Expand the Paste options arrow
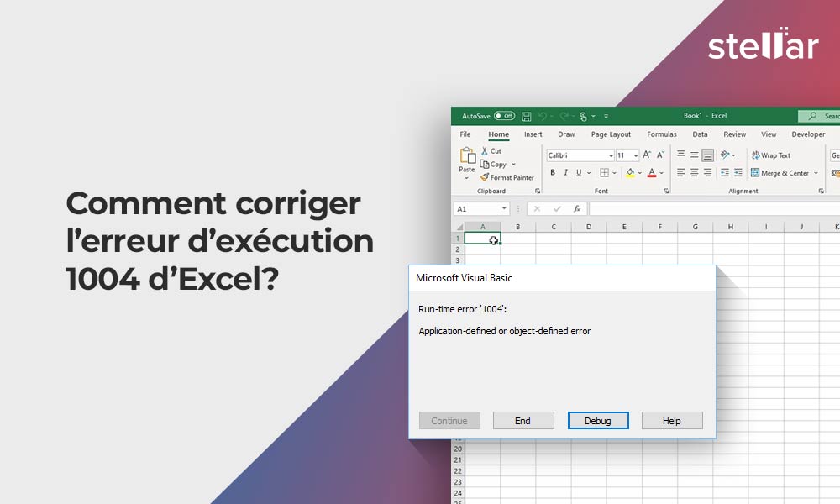 [466, 178]
